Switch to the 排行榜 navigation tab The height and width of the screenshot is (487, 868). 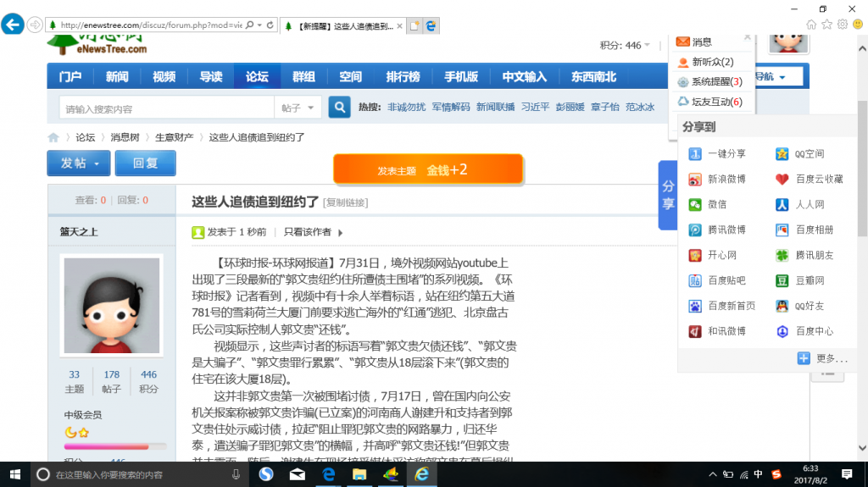click(x=403, y=77)
